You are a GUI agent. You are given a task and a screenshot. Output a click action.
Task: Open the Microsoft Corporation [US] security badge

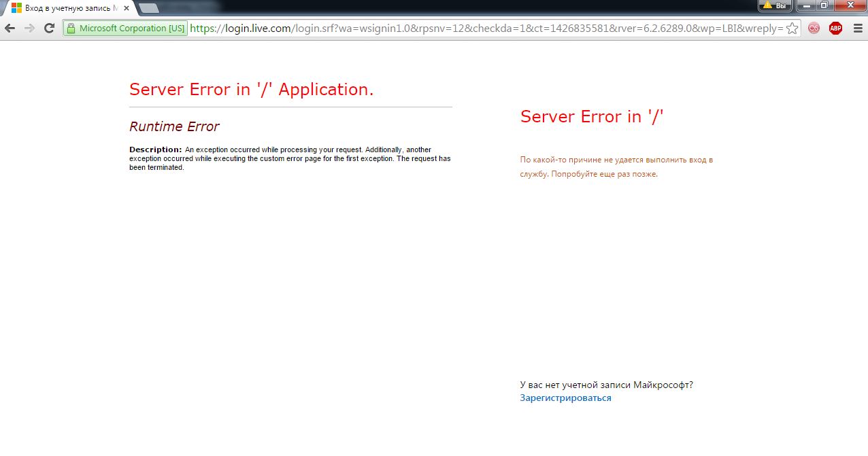(x=125, y=29)
